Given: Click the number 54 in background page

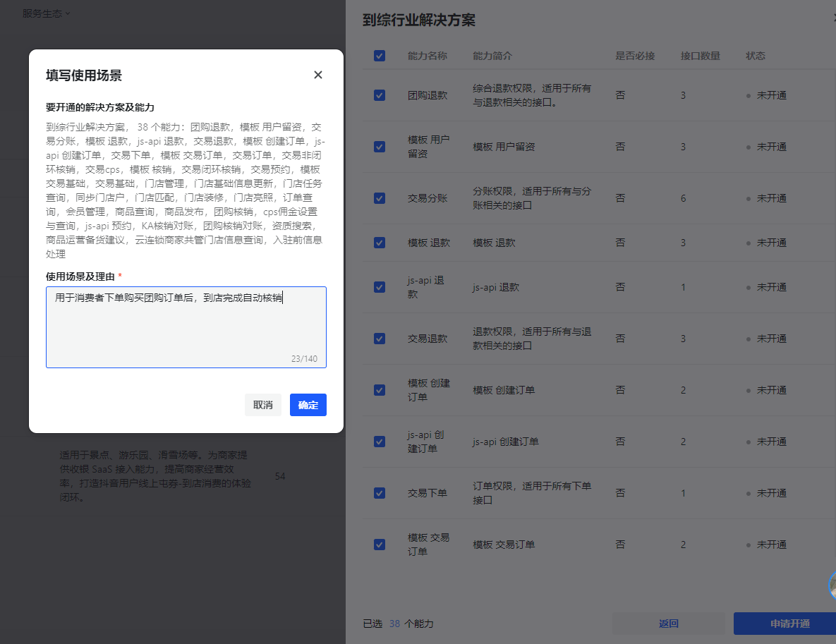Looking at the screenshot, I should [280, 476].
